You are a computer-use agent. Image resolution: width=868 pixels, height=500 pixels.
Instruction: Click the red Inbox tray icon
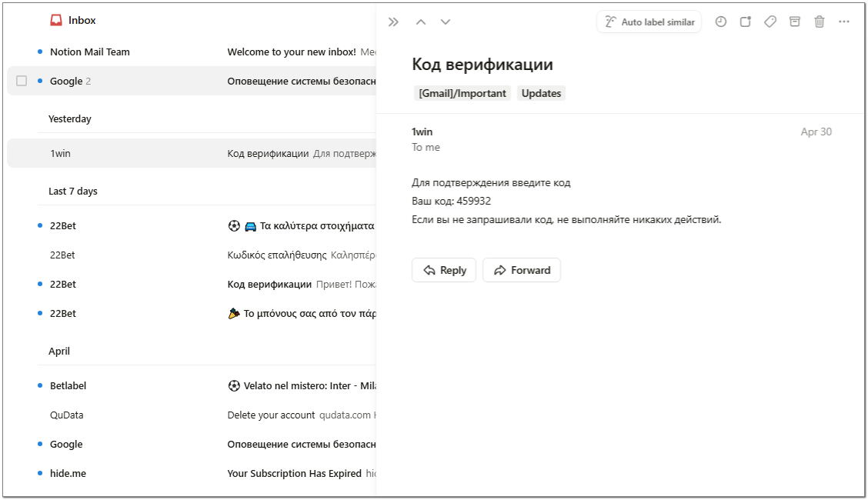(56, 21)
